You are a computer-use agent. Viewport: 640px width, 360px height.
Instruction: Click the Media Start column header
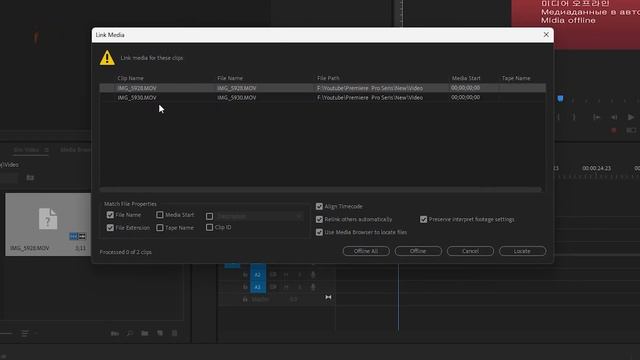(466, 78)
